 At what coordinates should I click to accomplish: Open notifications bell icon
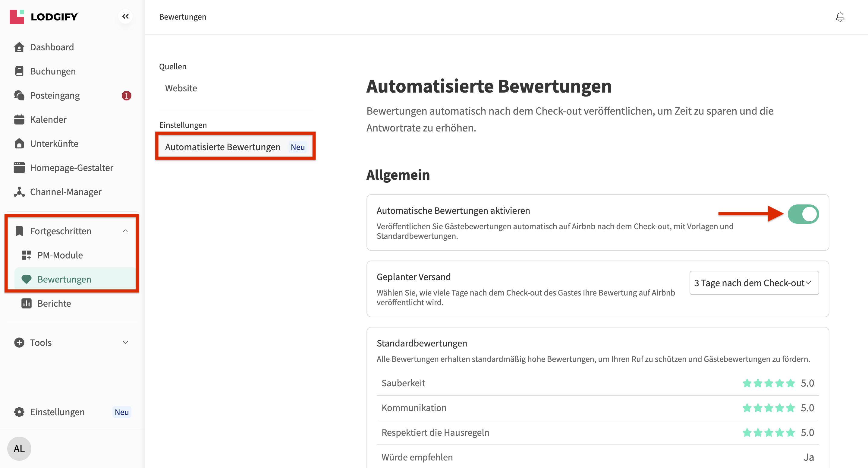pyautogui.click(x=840, y=17)
